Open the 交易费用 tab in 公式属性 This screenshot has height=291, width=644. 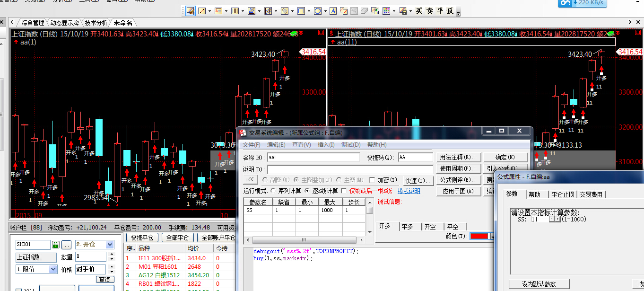coord(592,194)
